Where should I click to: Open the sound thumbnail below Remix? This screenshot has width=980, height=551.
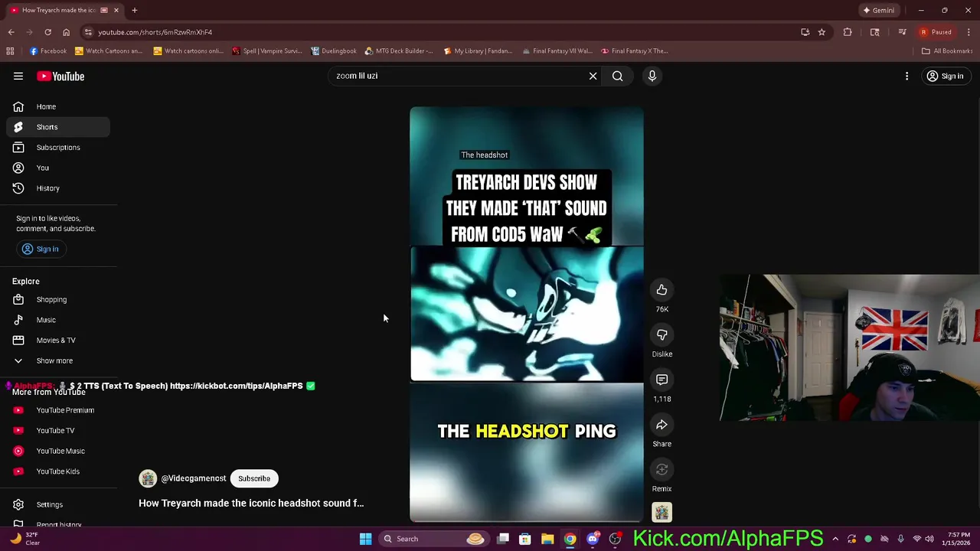(x=661, y=512)
